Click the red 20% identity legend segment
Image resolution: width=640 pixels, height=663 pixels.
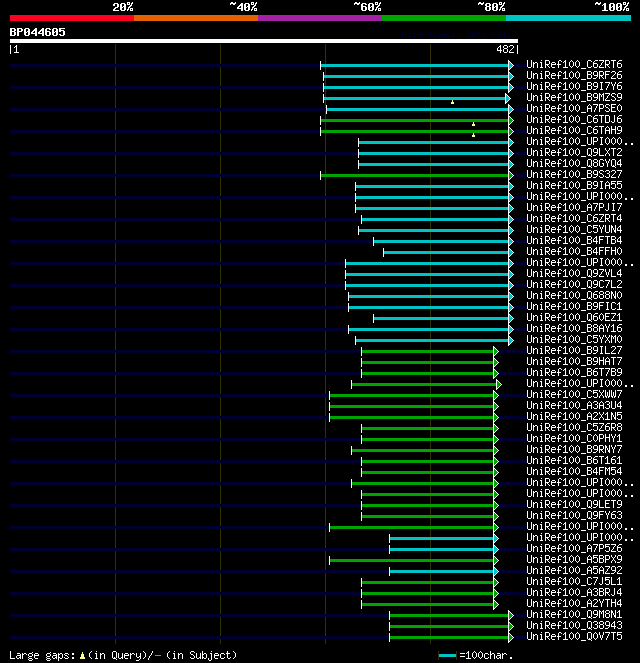[72, 18]
